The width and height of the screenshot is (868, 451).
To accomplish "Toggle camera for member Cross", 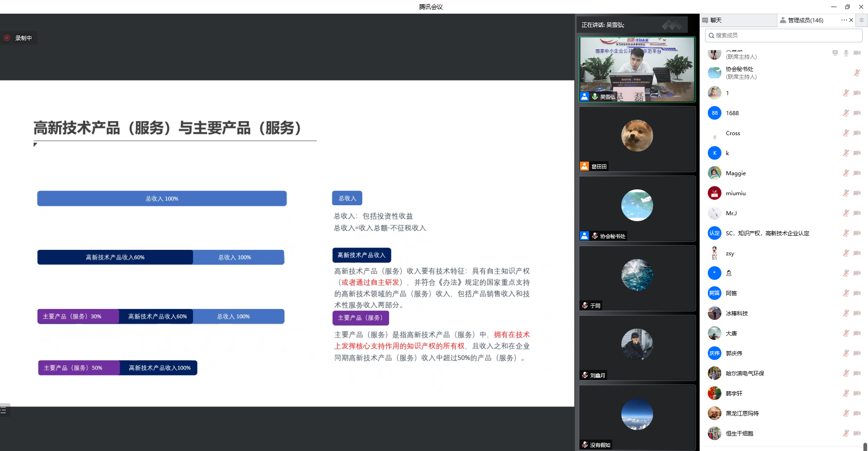I will point(857,133).
